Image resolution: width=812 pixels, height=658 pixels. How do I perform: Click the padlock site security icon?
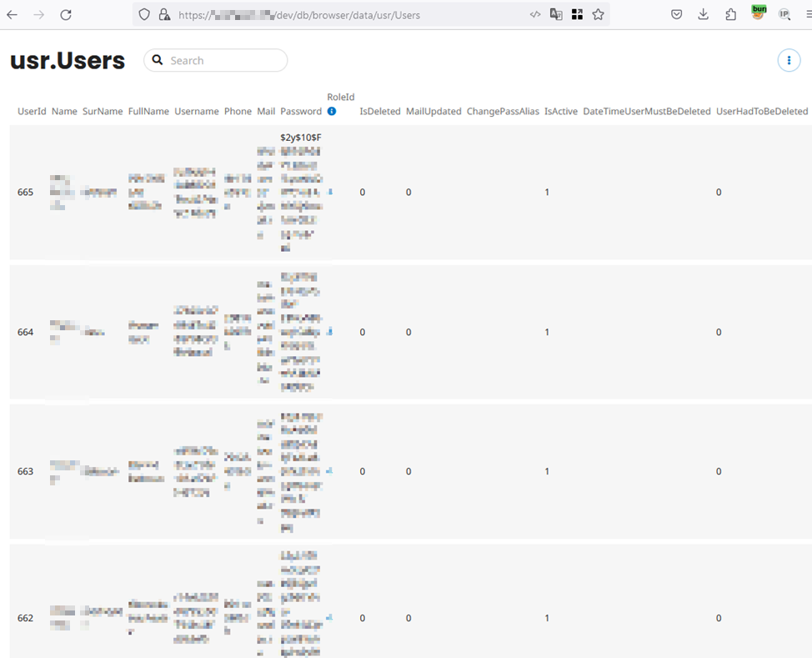(164, 14)
